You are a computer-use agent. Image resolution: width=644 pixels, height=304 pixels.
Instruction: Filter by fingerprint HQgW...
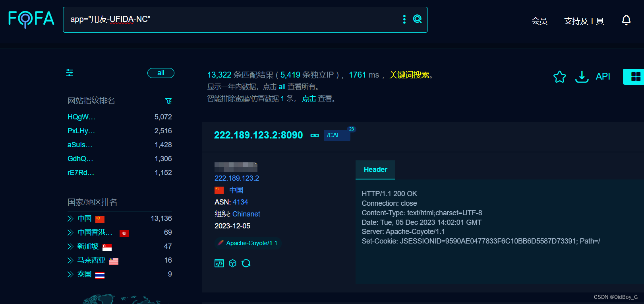[81, 117]
